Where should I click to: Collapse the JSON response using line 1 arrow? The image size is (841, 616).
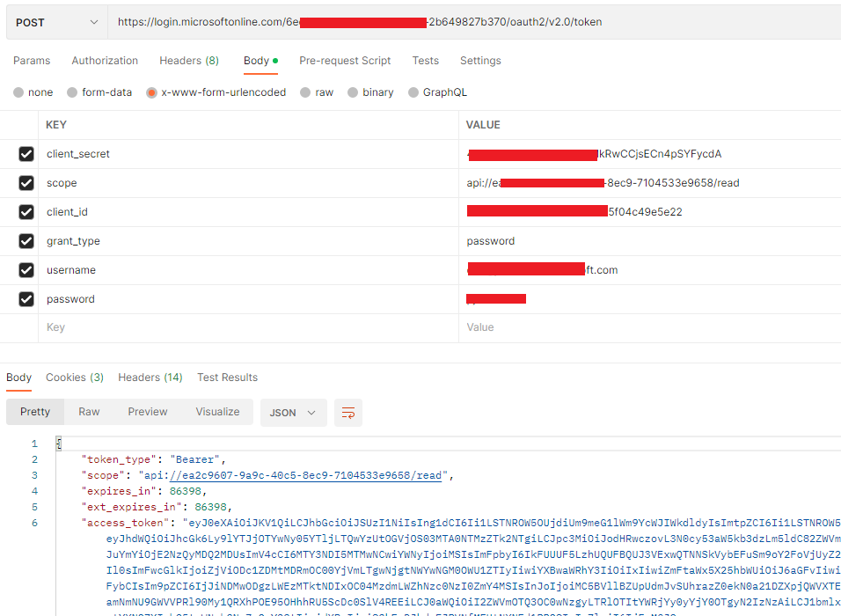[55, 443]
